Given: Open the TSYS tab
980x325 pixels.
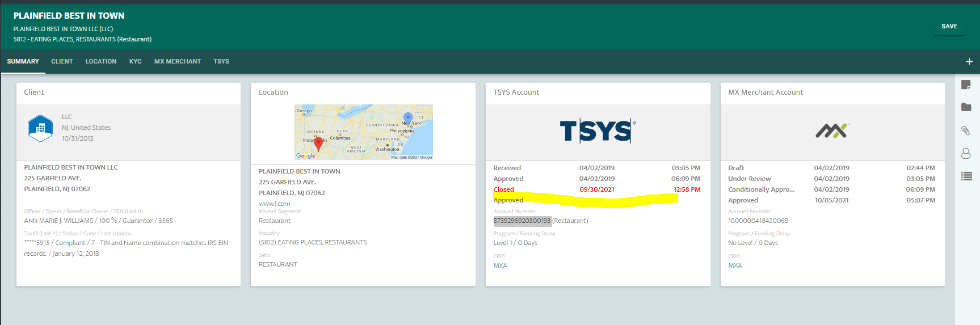Looking at the screenshot, I should click(x=221, y=61).
